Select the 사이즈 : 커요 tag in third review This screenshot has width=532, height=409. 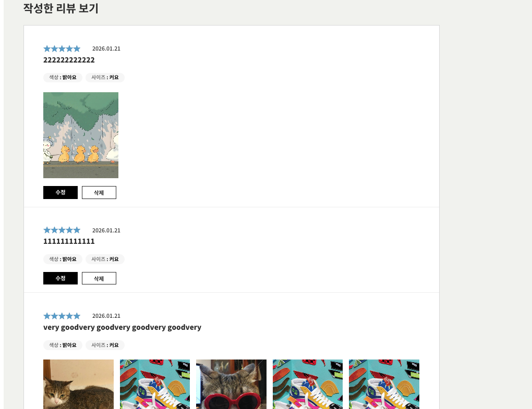tap(105, 345)
